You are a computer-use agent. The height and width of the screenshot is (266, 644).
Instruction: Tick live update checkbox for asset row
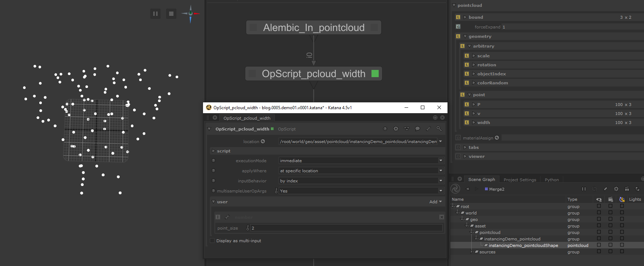pyautogui.click(x=622, y=226)
